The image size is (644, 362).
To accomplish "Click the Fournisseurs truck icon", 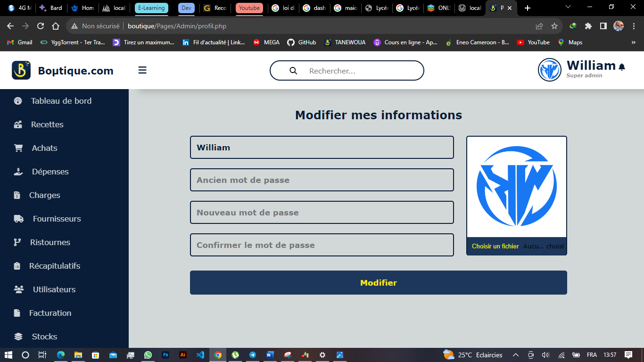I will click(19, 219).
